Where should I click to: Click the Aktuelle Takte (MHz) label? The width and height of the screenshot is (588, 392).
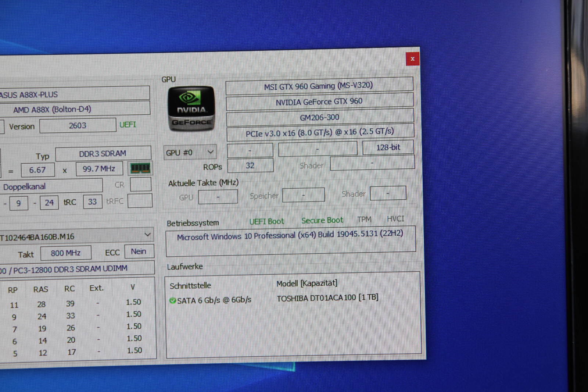click(203, 183)
